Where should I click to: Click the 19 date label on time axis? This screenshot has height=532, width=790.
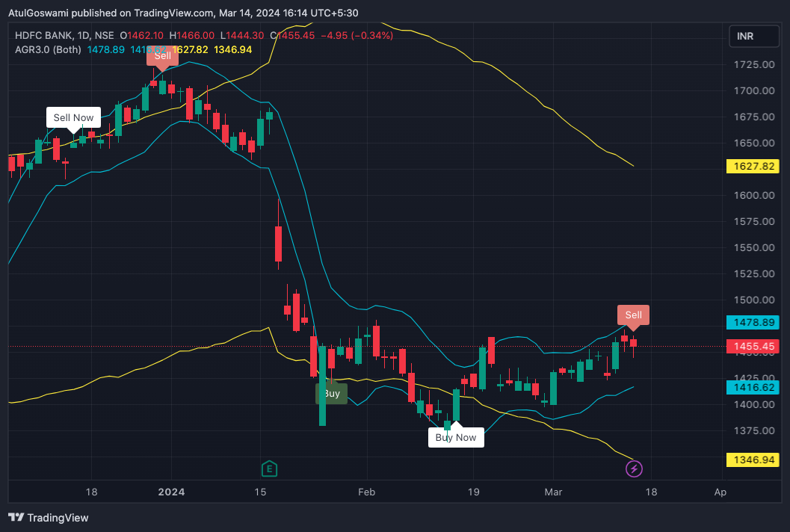(474, 492)
